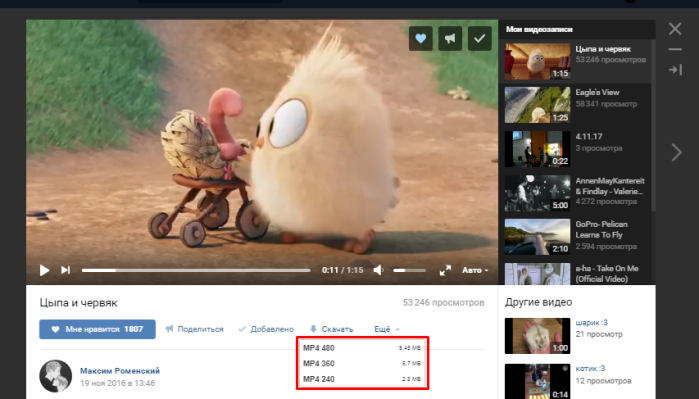
Task: Open the шарик :3 video thumbnail
Action: coord(537,336)
